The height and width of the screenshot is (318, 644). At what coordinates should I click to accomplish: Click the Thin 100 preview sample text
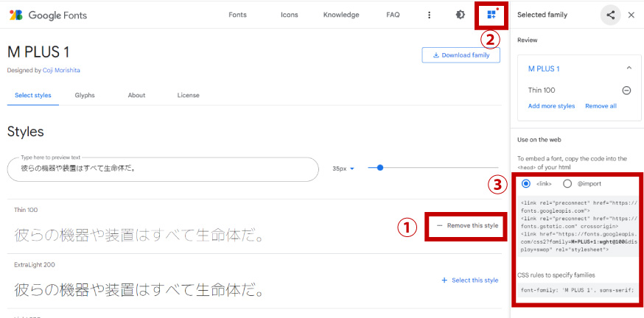click(139, 235)
